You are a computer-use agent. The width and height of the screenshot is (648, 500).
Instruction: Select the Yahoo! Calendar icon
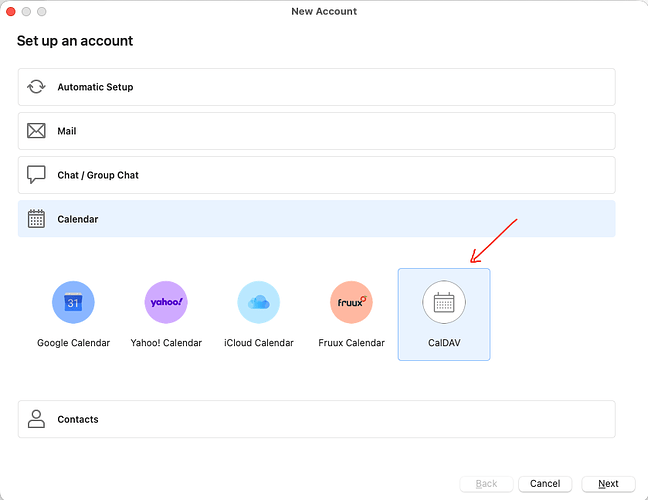coord(166,302)
